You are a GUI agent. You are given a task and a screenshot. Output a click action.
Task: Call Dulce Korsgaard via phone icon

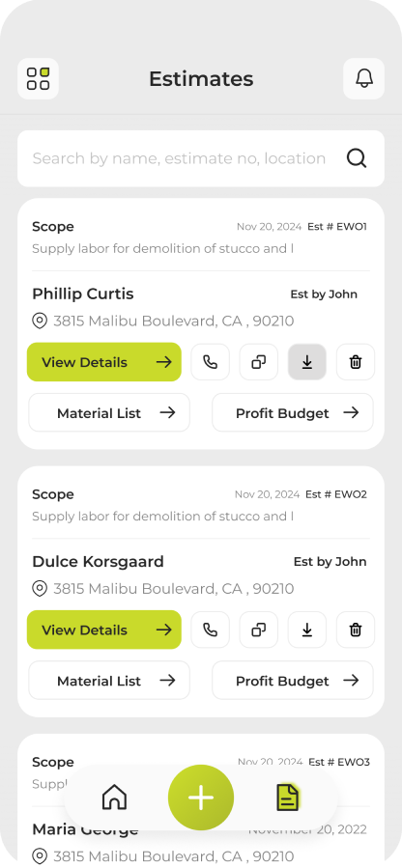click(x=211, y=630)
